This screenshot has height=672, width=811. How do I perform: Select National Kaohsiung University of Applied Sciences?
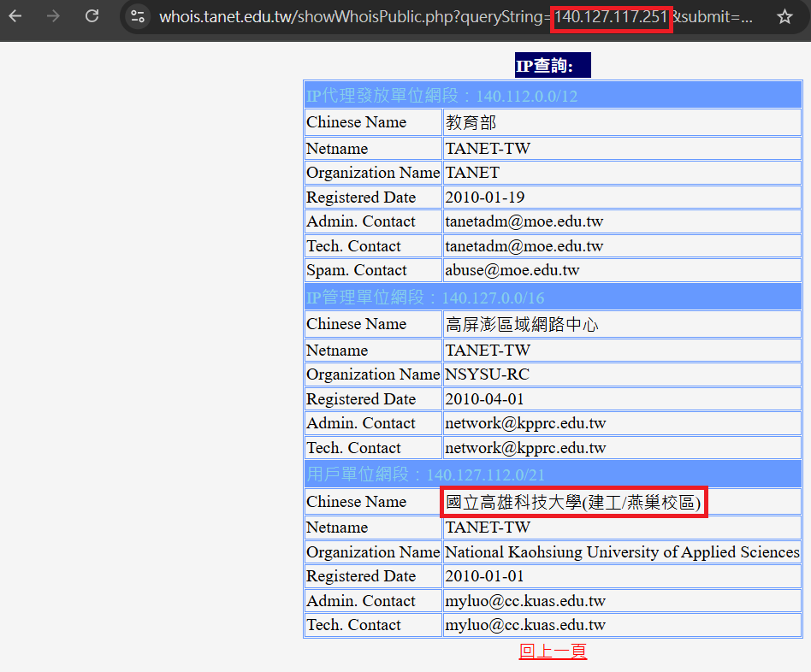(622, 552)
